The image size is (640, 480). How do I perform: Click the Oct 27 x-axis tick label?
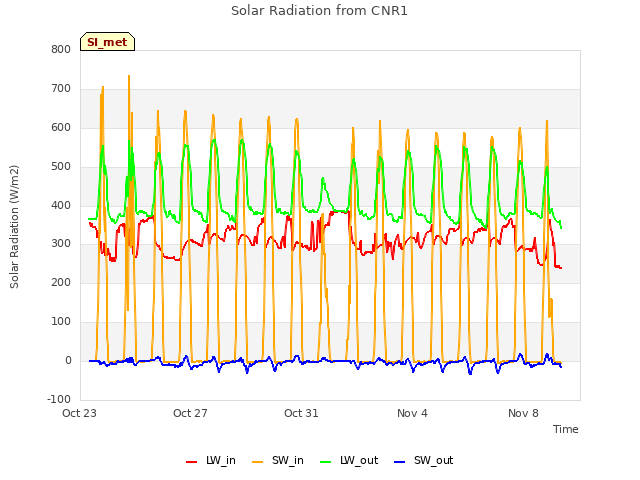pos(190,413)
